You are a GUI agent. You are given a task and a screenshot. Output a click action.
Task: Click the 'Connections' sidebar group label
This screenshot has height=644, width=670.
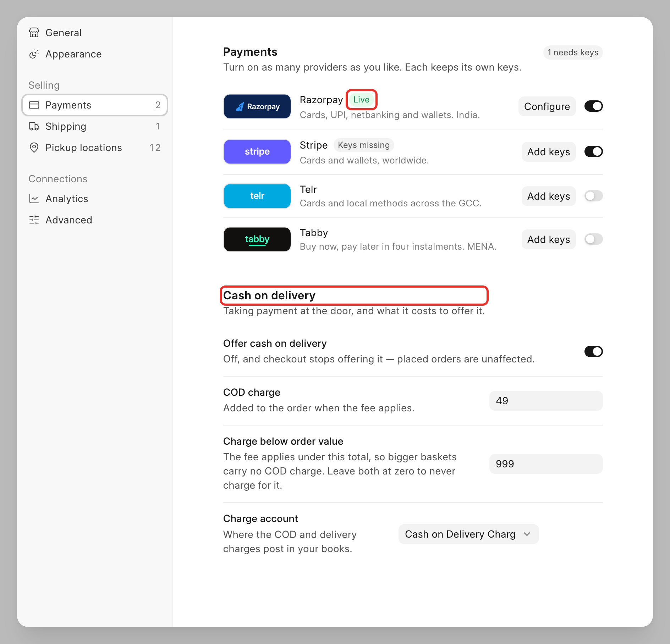(x=58, y=179)
